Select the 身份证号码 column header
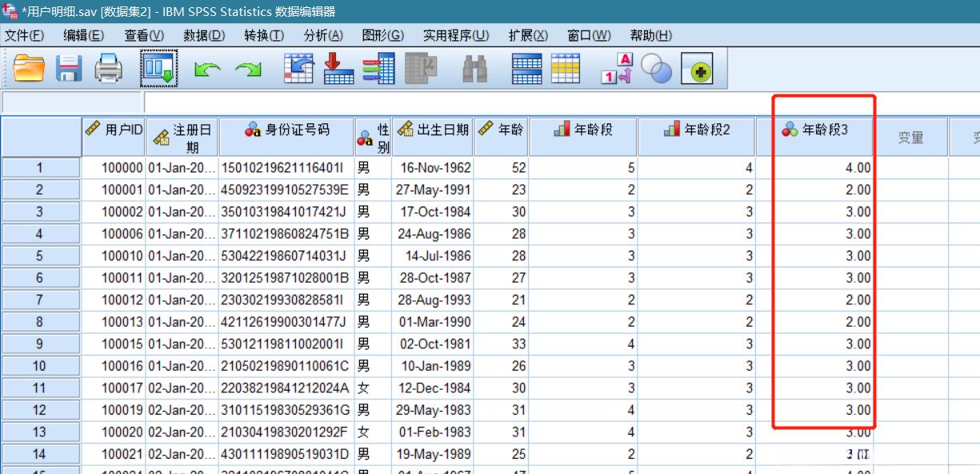Screen dimensions: 980x474 (286, 137)
